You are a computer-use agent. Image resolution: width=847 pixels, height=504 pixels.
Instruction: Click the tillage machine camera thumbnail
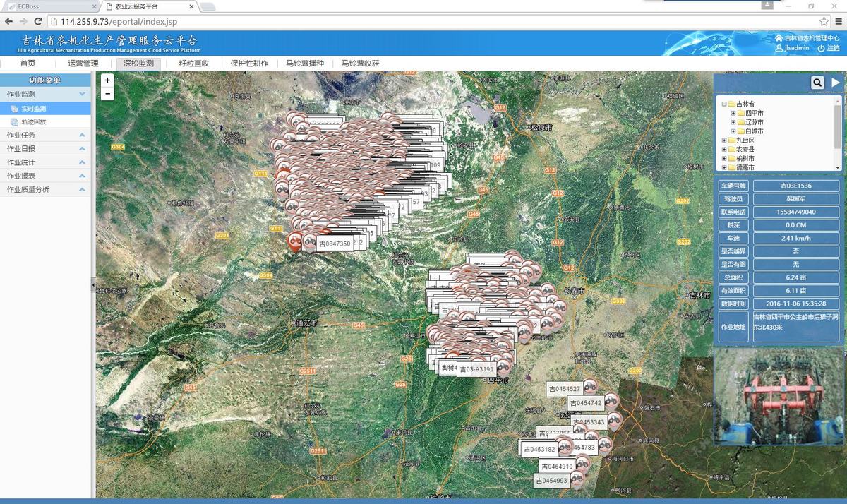(x=777, y=397)
